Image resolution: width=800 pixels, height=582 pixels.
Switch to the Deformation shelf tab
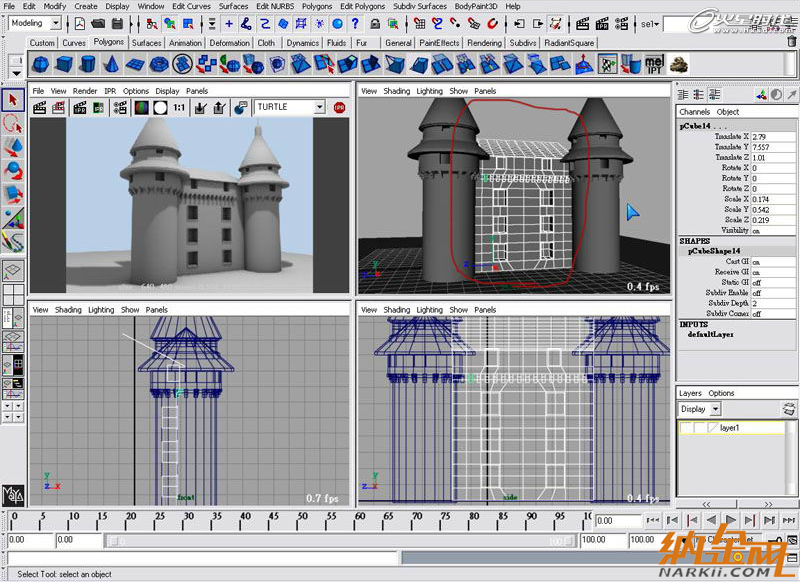(x=229, y=43)
